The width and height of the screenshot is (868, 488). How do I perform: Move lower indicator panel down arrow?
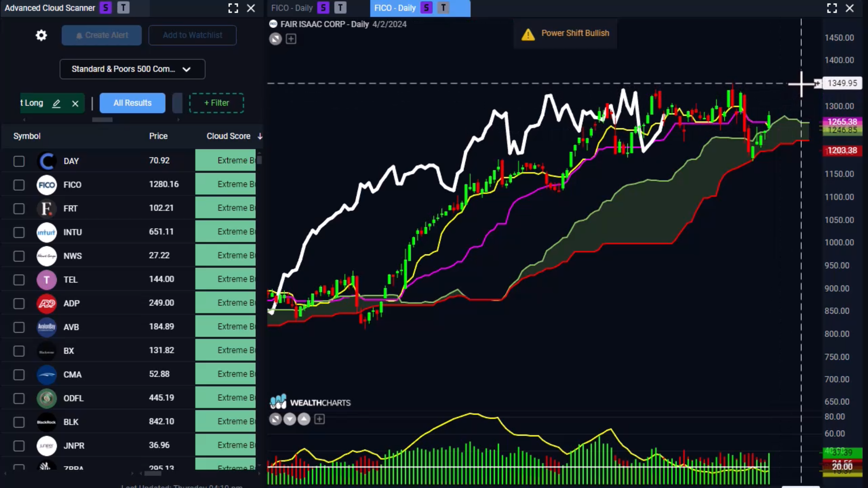(x=290, y=419)
